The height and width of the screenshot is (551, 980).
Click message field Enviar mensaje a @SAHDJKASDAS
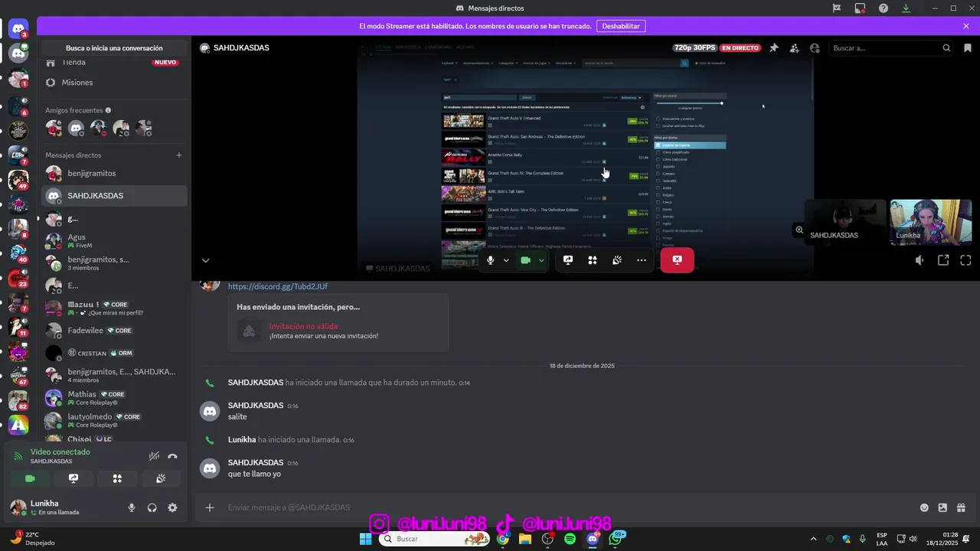(567, 507)
